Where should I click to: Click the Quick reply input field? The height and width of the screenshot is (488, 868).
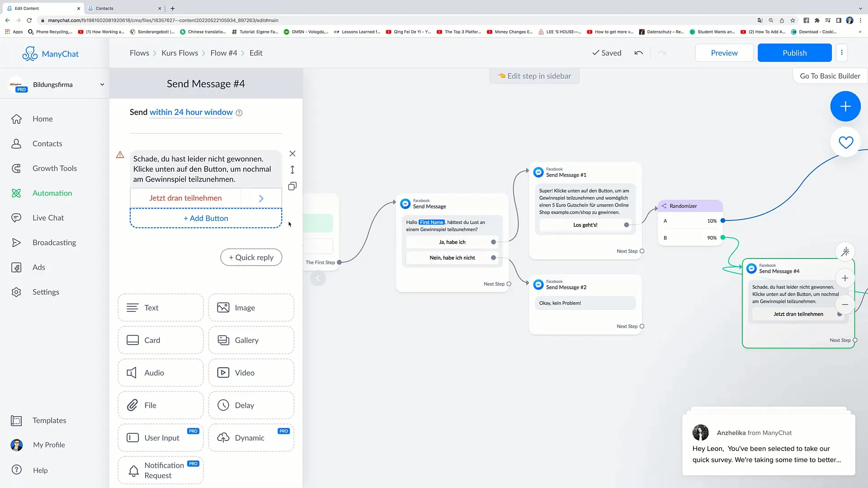(251, 258)
